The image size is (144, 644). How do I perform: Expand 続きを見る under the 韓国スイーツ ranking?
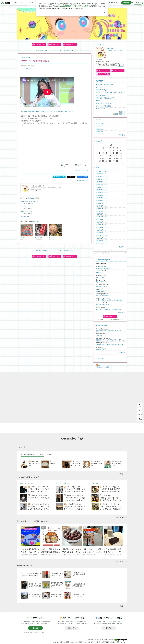pos(121,562)
